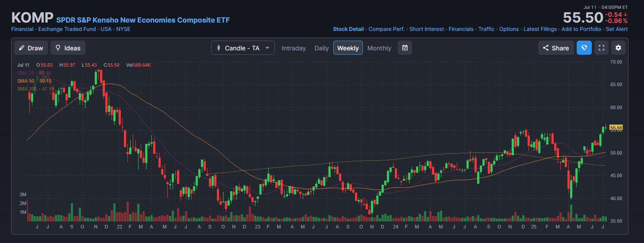Viewport: 644px width, 243px height.
Task: Open the SPDR S&P Kensho ETF name link
Action: 143,20
